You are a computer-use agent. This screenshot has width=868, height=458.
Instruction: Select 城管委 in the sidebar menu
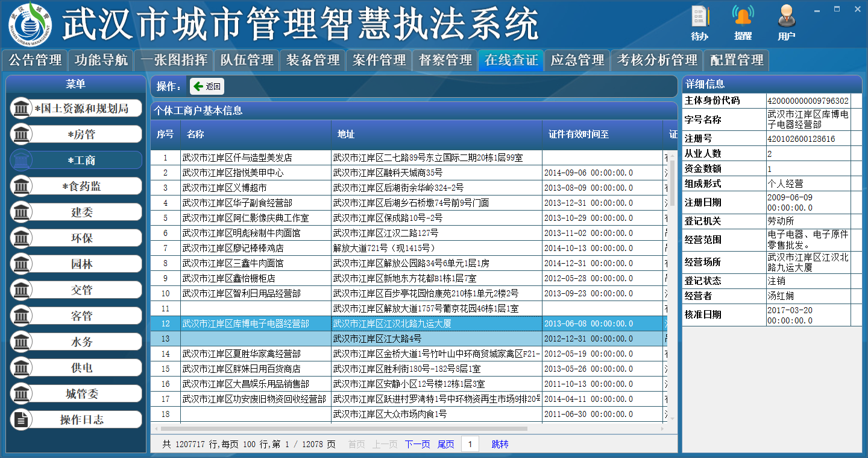click(x=77, y=394)
